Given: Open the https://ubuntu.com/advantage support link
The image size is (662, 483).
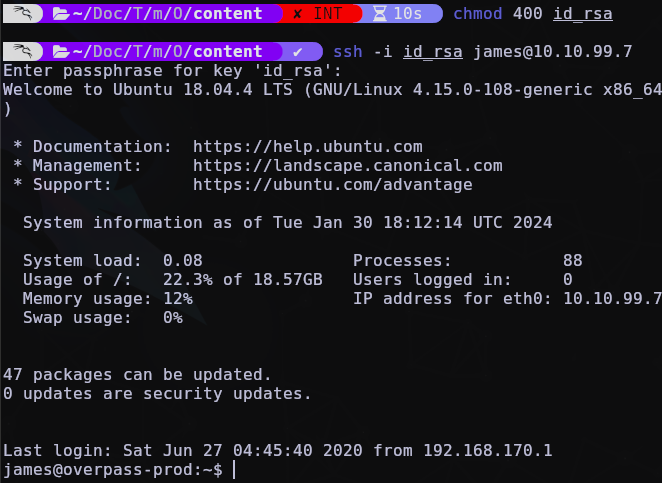Looking at the screenshot, I should tap(333, 185).
